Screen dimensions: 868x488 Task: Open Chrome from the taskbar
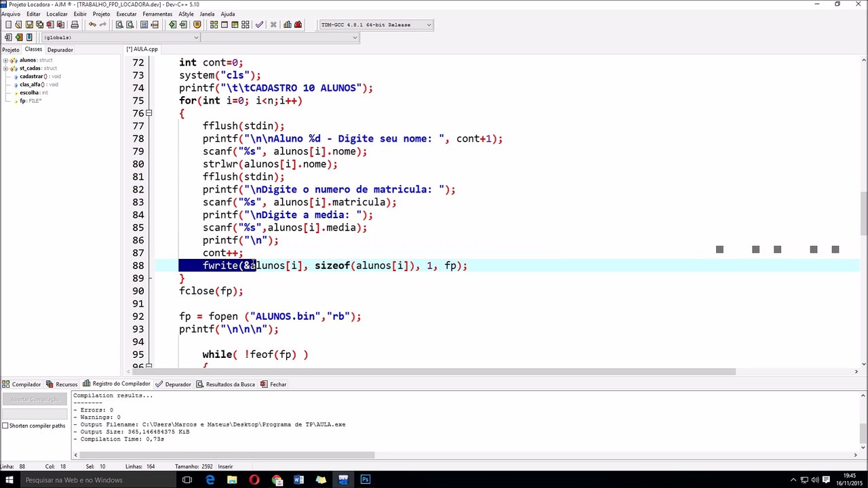(277, 480)
